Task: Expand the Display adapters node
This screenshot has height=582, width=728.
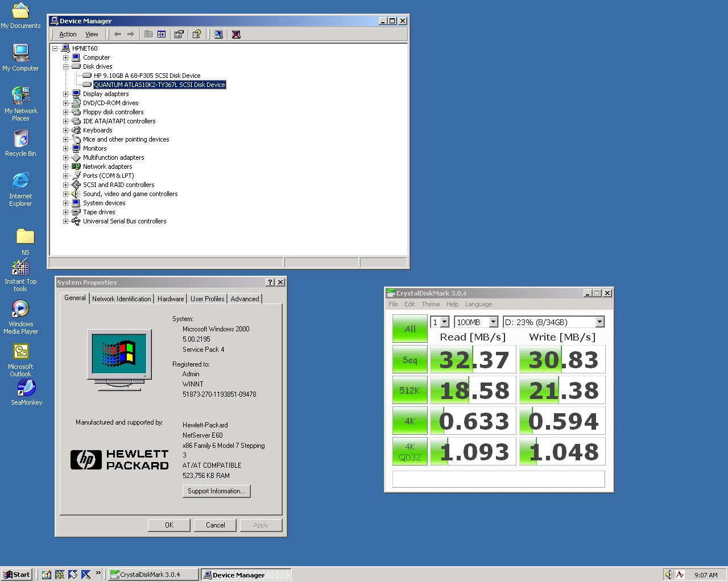Action: (66, 94)
